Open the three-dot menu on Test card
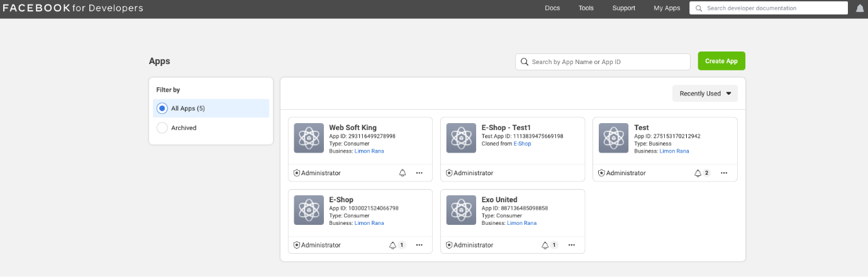The height and width of the screenshot is (277, 868). (x=724, y=173)
